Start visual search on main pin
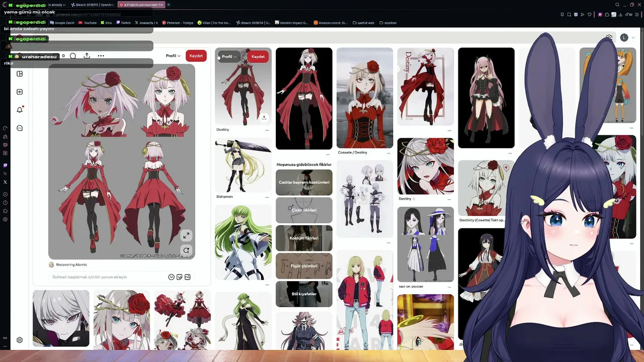This screenshot has height=362, width=644. point(186,250)
